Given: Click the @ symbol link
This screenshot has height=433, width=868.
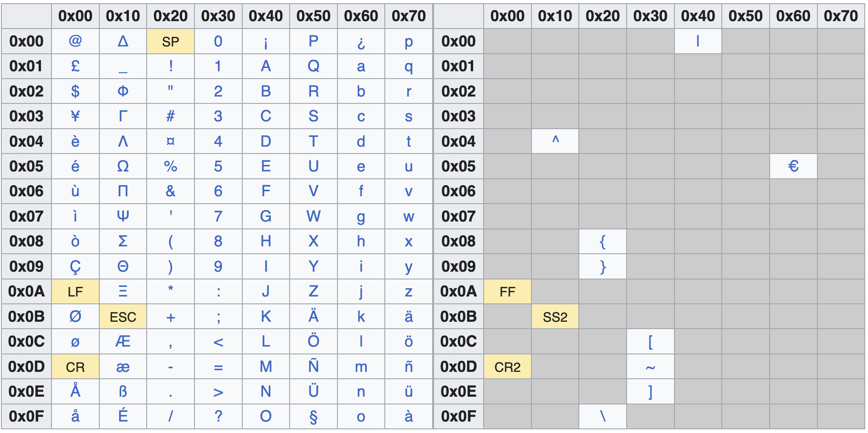Looking at the screenshot, I should point(75,41).
